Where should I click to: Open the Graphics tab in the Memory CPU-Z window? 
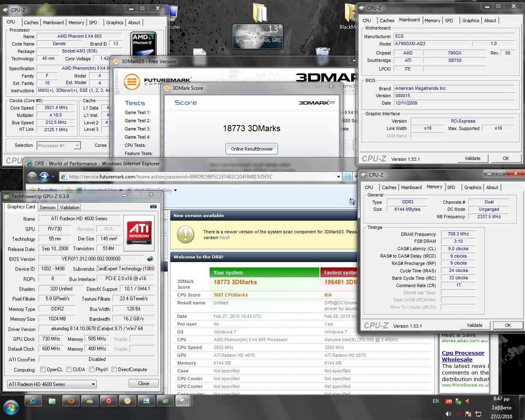click(472, 187)
